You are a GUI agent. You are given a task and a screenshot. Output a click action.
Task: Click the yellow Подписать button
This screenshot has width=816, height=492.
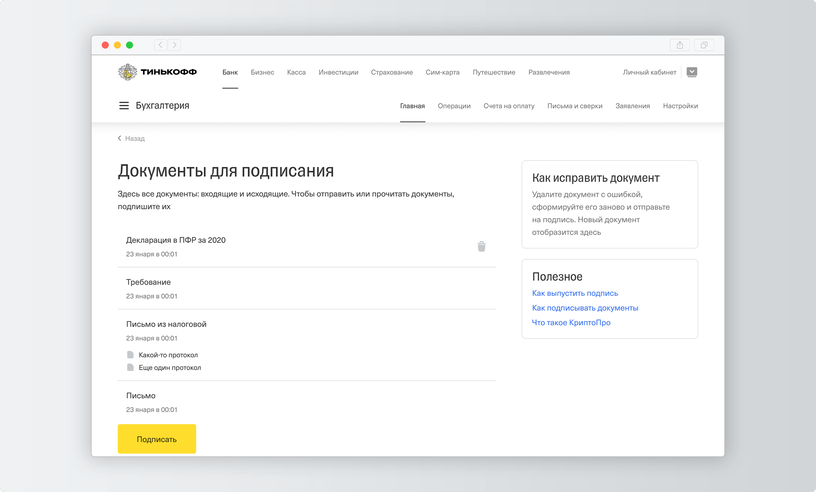tap(157, 439)
